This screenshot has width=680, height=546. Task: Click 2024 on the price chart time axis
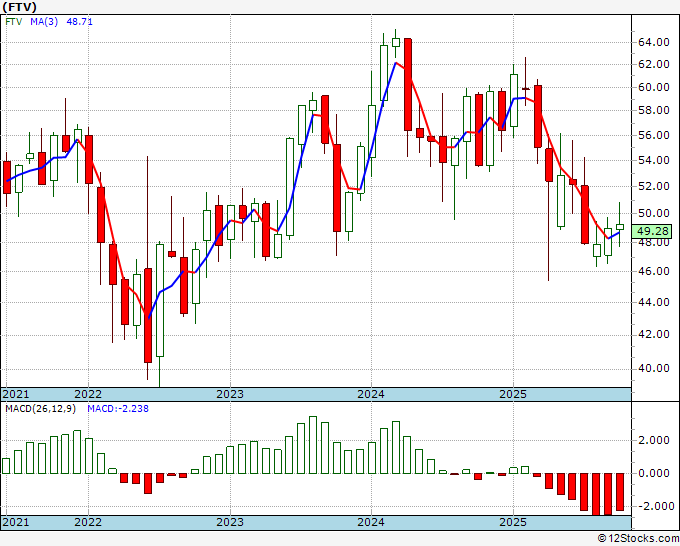coord(371,395)
